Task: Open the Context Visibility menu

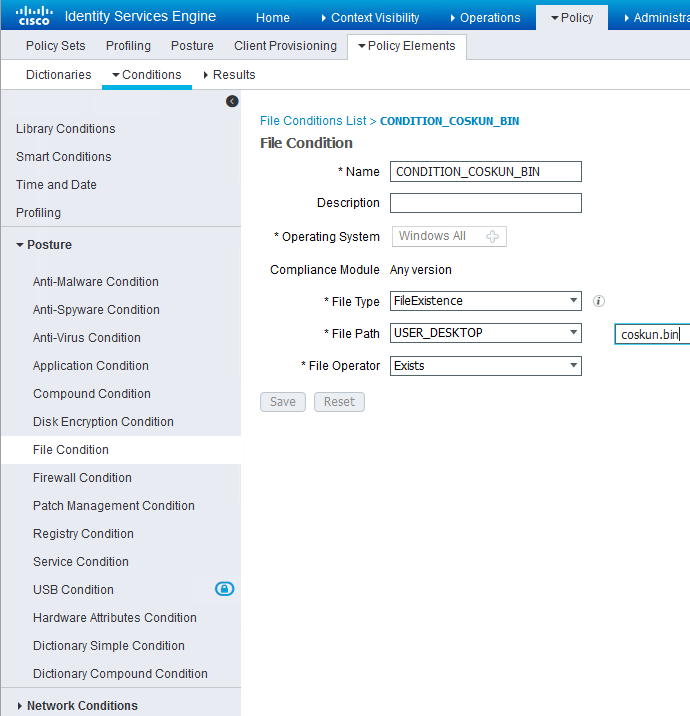Action: [x=370, y=18]
